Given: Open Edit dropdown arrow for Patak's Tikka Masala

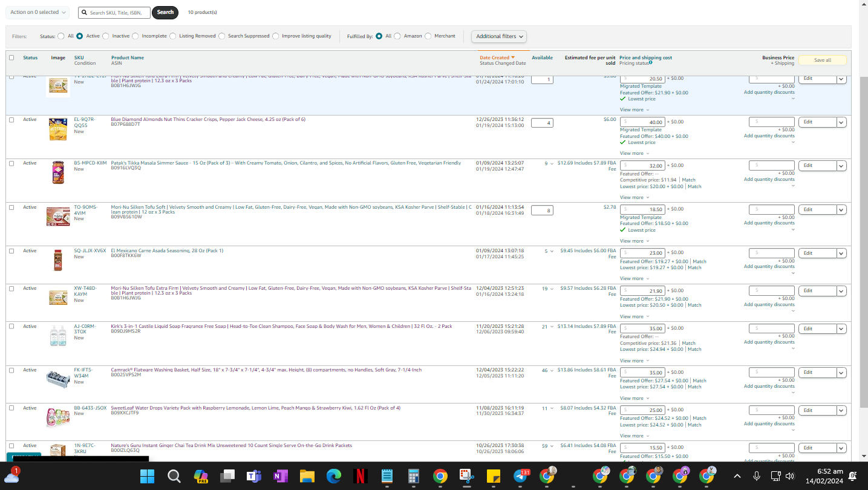Looking at the screenshot, I should pyautogui.click(x=841, y=166).
